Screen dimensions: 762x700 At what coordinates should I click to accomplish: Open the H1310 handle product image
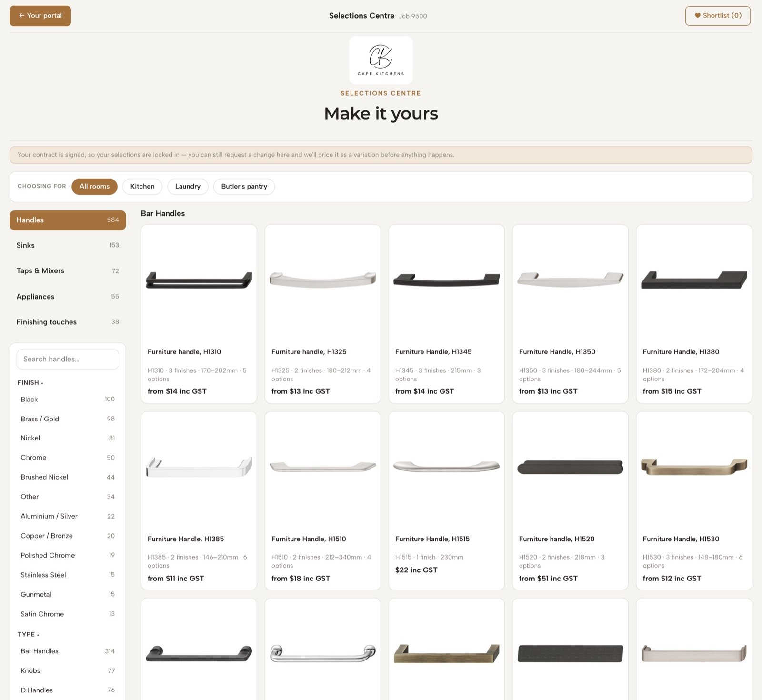pyautogui.click(x=199, y=280)
